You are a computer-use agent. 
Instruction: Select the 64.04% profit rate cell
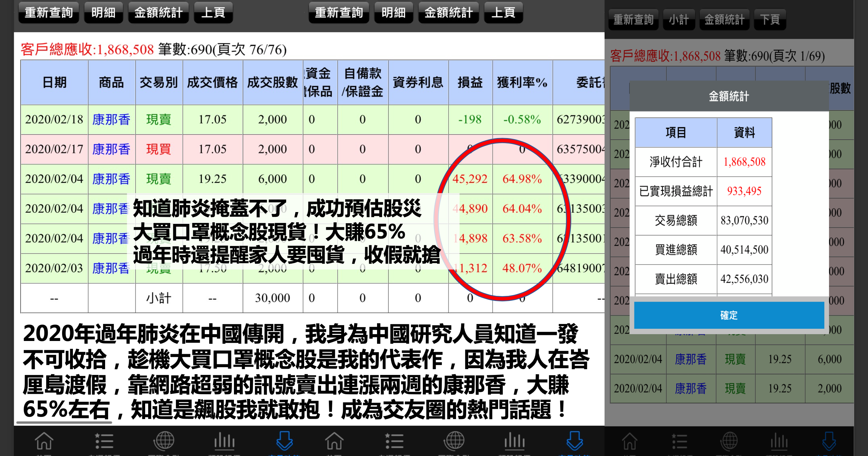click(x=522, y=209)
